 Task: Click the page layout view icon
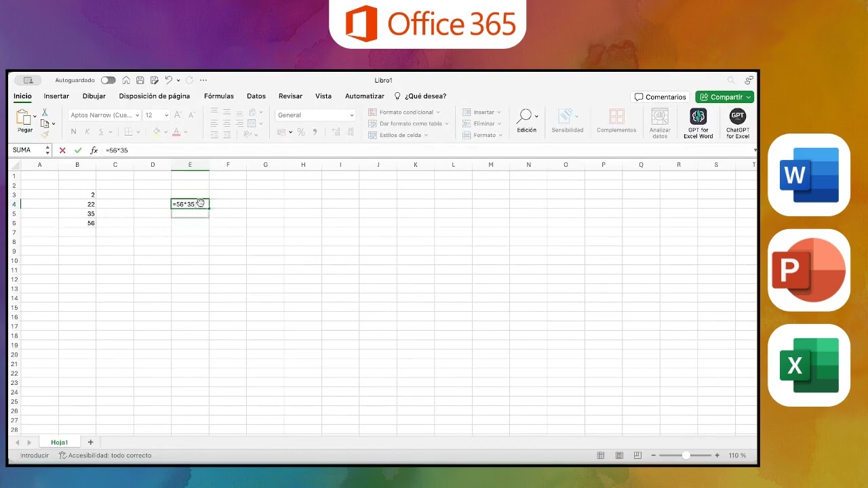click(618, 455)
